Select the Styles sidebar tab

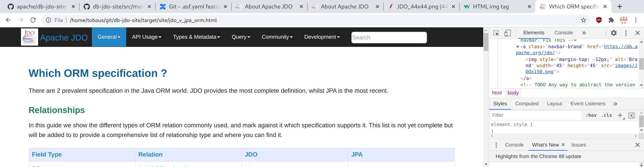pyautogui.click(x=500, y=104)
